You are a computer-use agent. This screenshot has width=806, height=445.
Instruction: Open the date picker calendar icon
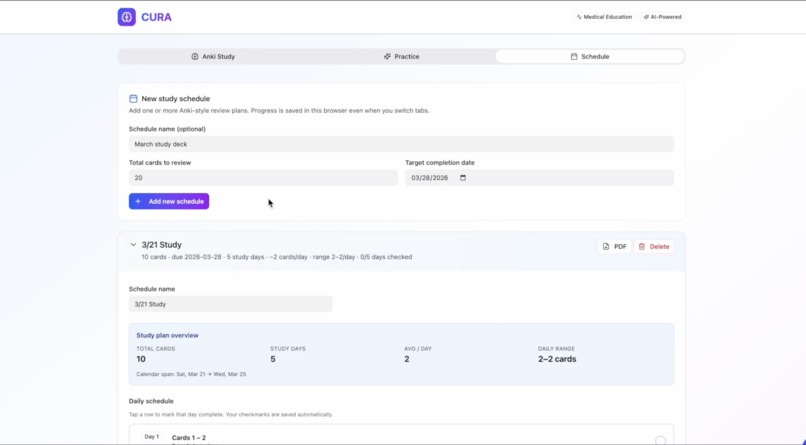point(463,178)
